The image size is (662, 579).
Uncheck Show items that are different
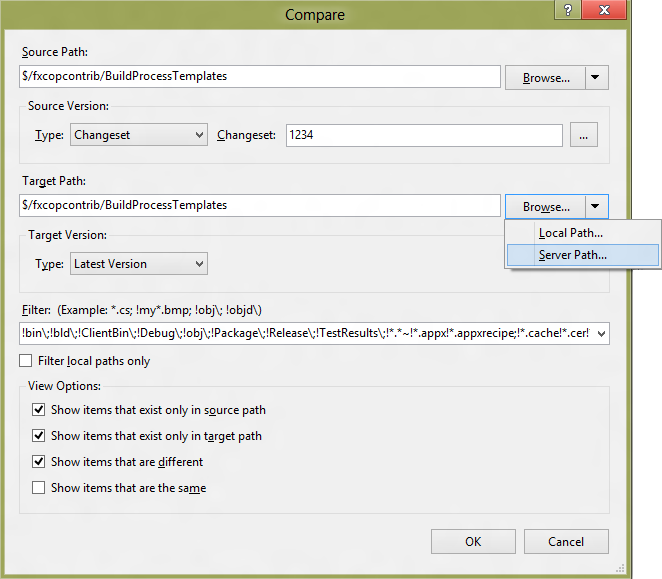[x=38, y=462]
